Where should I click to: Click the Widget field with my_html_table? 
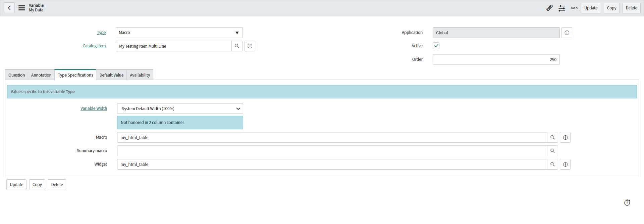332,164
